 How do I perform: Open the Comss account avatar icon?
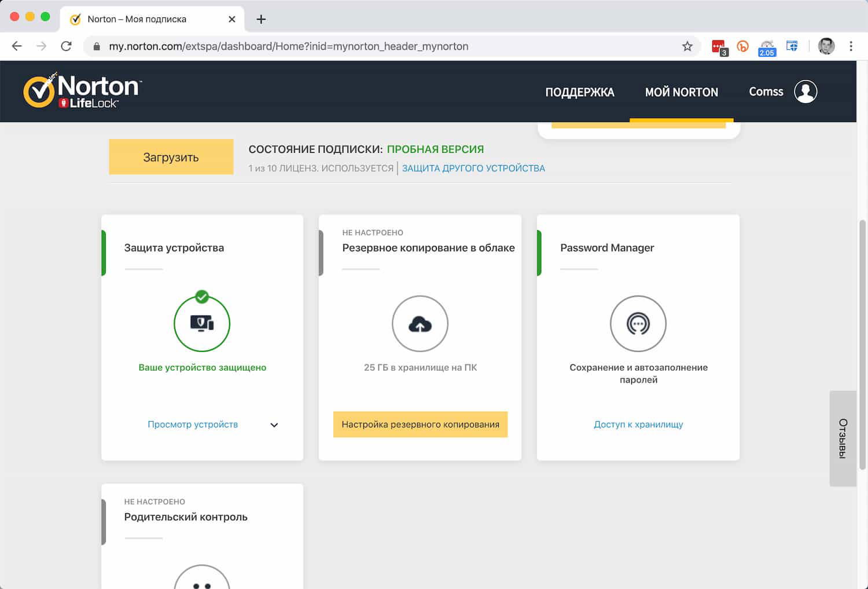click(x=806, y=92)
